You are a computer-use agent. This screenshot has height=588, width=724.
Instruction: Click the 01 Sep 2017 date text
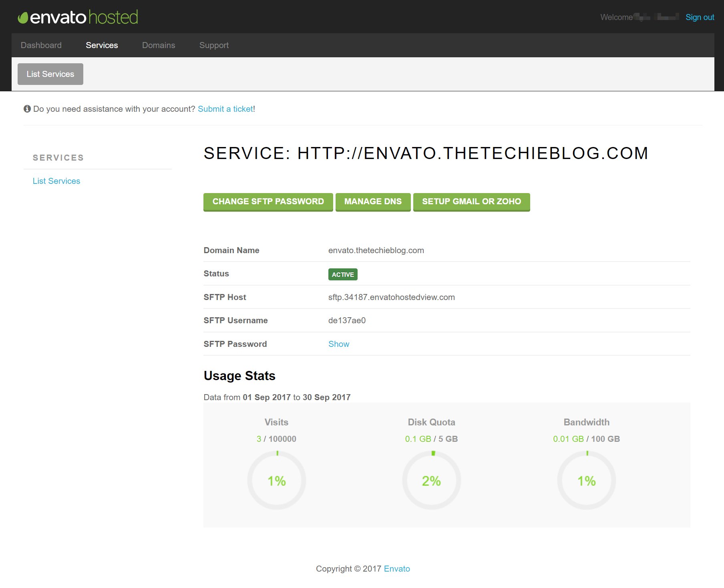pos(267,397)
